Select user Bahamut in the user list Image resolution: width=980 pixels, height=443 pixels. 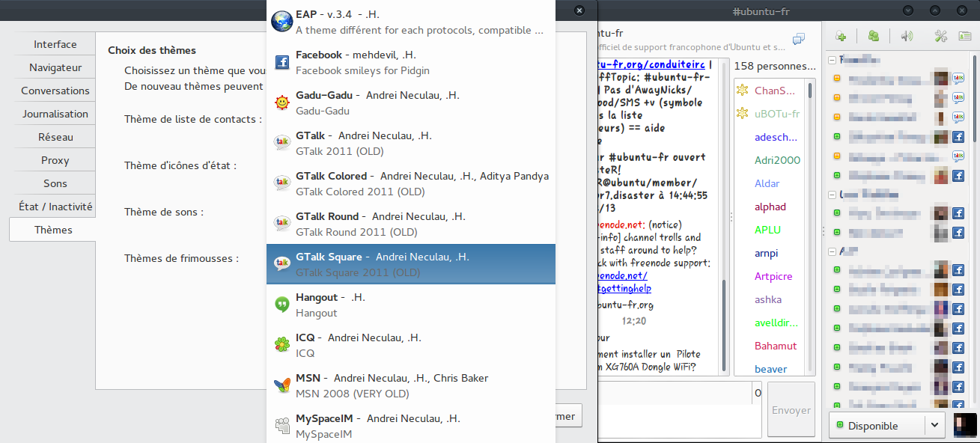(x=776, y=346)
